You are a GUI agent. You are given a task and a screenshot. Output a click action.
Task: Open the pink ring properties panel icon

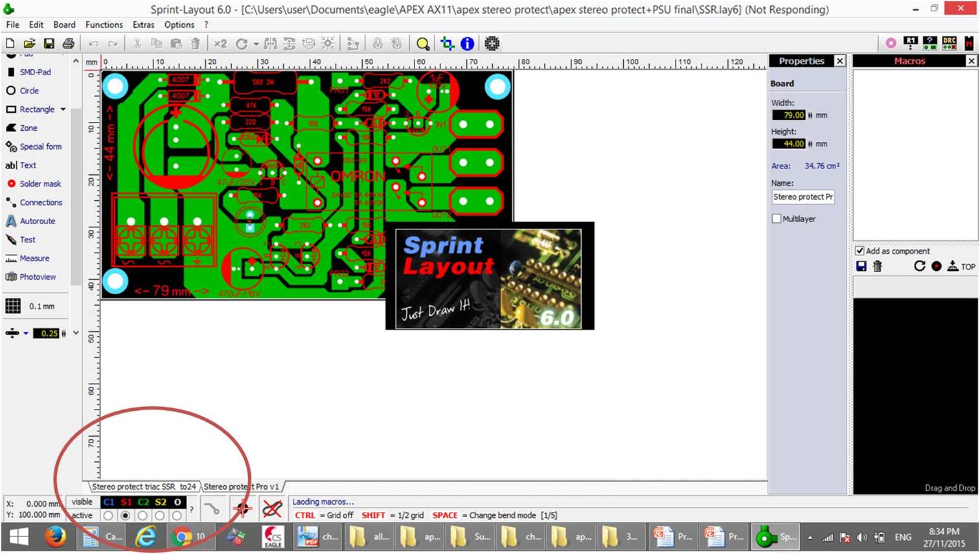(891, 43)
